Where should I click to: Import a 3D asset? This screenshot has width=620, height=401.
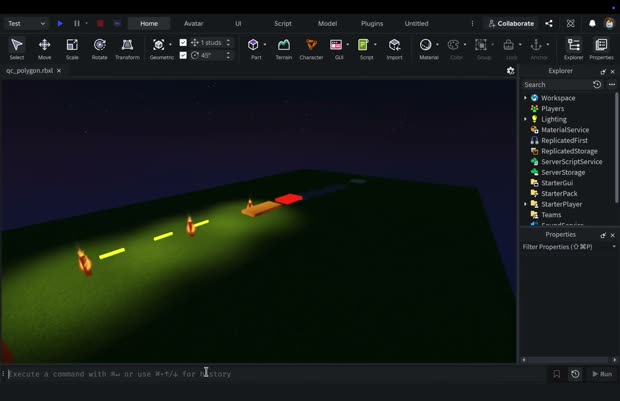(x=394, y=49)
